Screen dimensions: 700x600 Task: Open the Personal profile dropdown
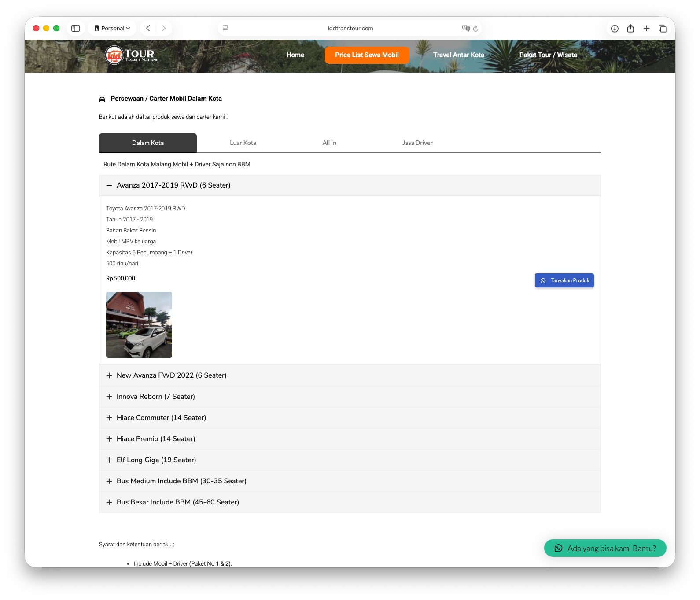(x=112, y=28)
